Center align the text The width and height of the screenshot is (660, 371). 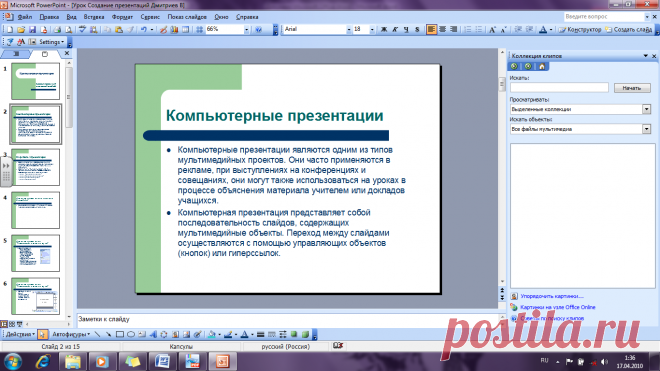442,29
